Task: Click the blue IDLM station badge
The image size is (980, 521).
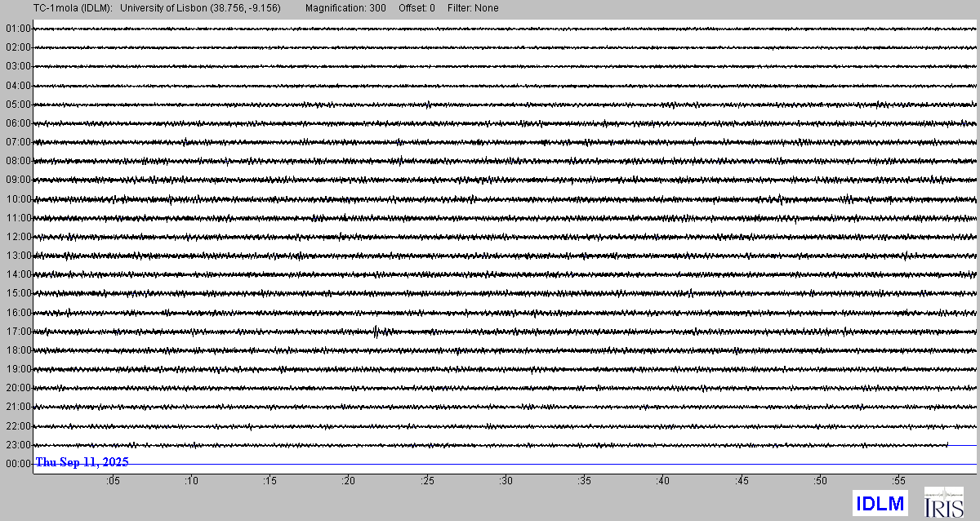Action: click(880, 502)
